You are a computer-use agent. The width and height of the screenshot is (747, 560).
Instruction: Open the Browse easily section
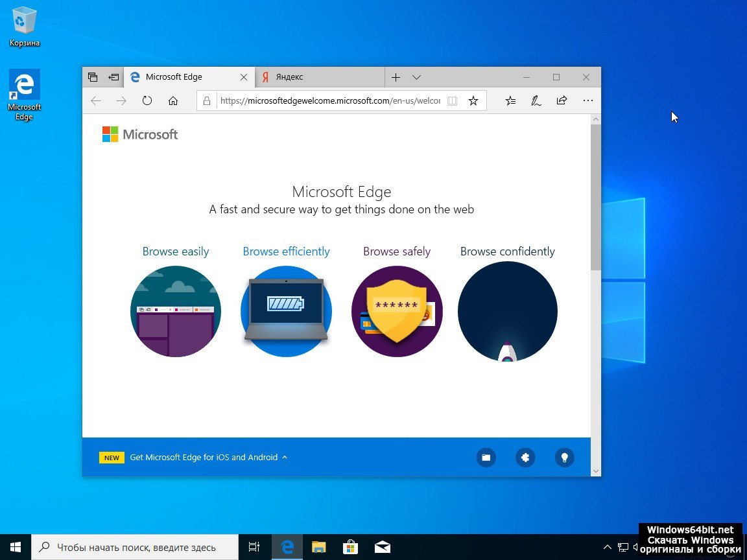pos(176,251)
